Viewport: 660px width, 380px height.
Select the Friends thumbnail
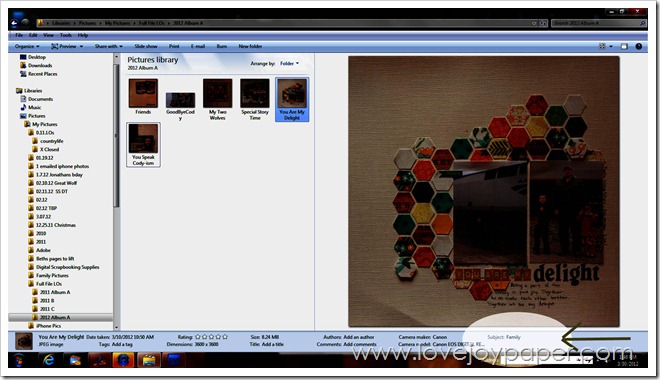(x=143, y=97)
